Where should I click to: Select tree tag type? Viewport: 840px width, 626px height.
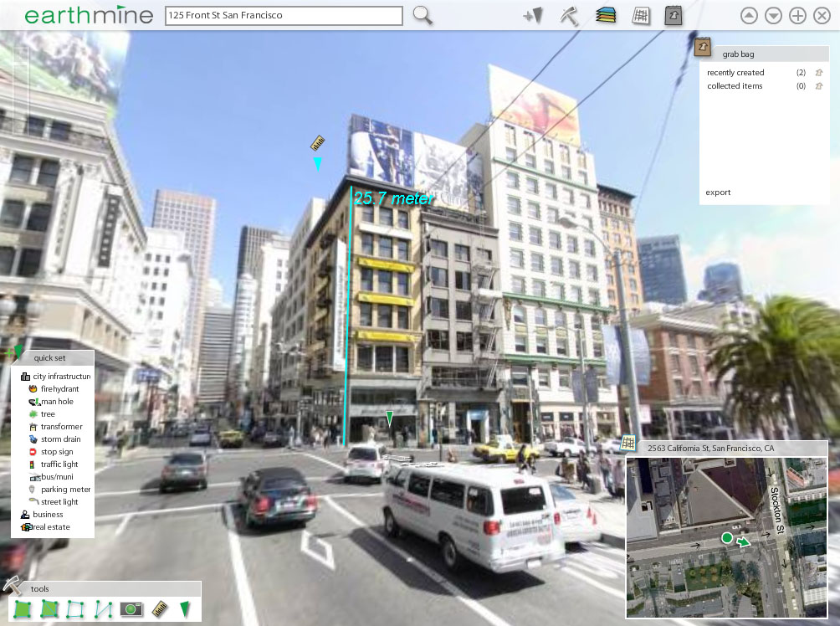pyautogui.click(x=42, y=413)
